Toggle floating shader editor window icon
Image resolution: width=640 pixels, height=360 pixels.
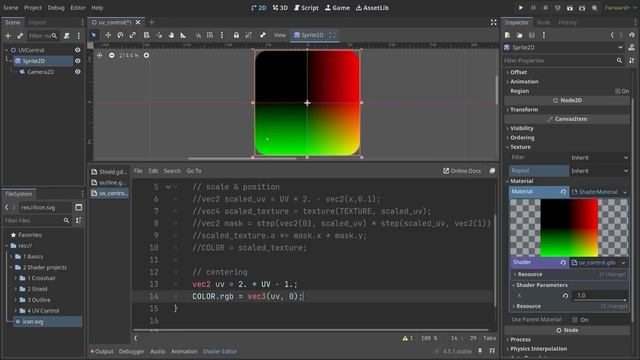click(x=492, y=171)
